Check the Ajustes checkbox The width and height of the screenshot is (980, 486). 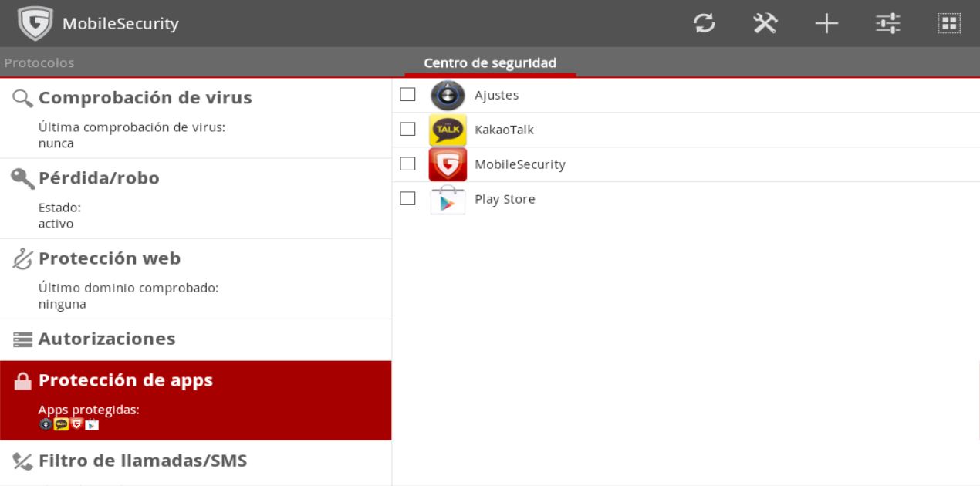pos(407,95)
